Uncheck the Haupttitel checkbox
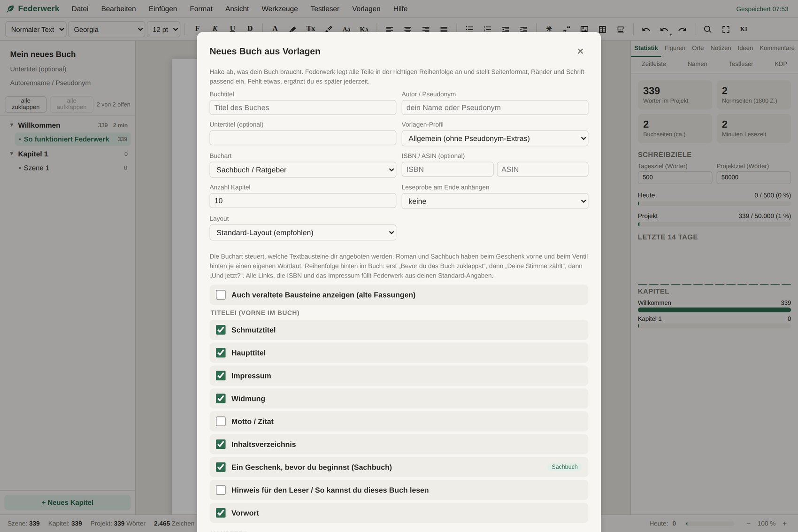Viewport: 798px width, 532px height. [x=221, y=353]
